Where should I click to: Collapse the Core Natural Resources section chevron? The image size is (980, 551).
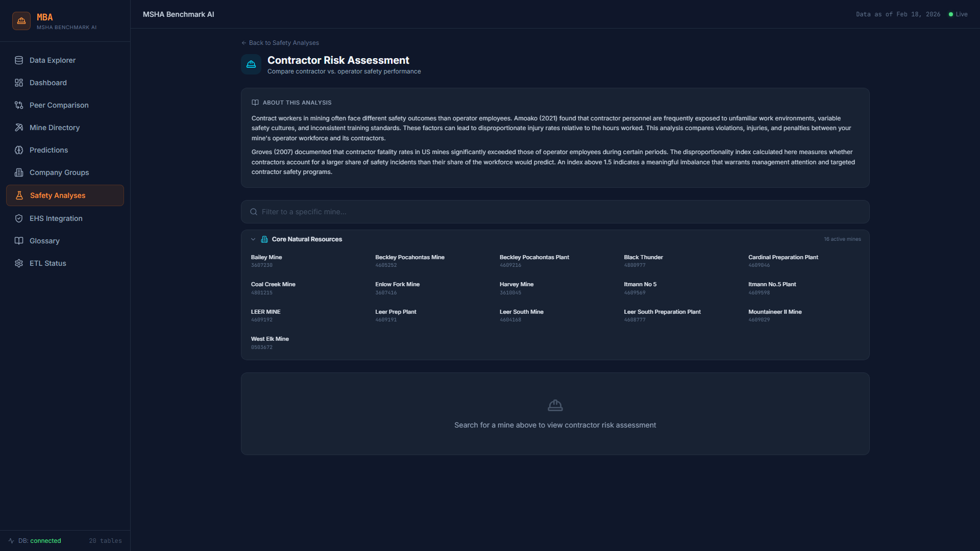(x=253, y=239)
